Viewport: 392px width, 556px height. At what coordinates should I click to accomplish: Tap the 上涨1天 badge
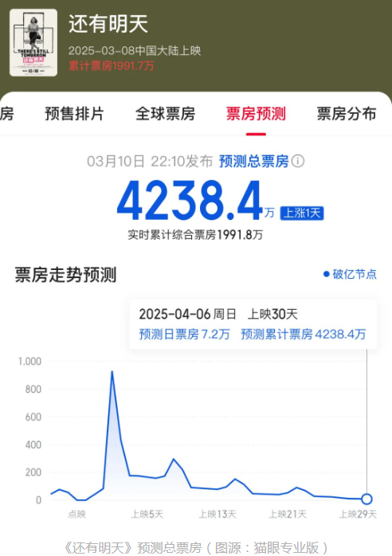coord(302,213)
